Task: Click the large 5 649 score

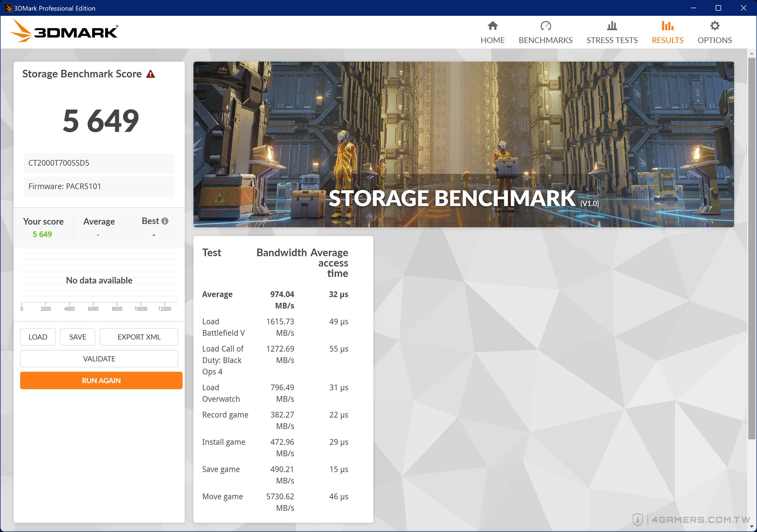Action: [101, 121]
